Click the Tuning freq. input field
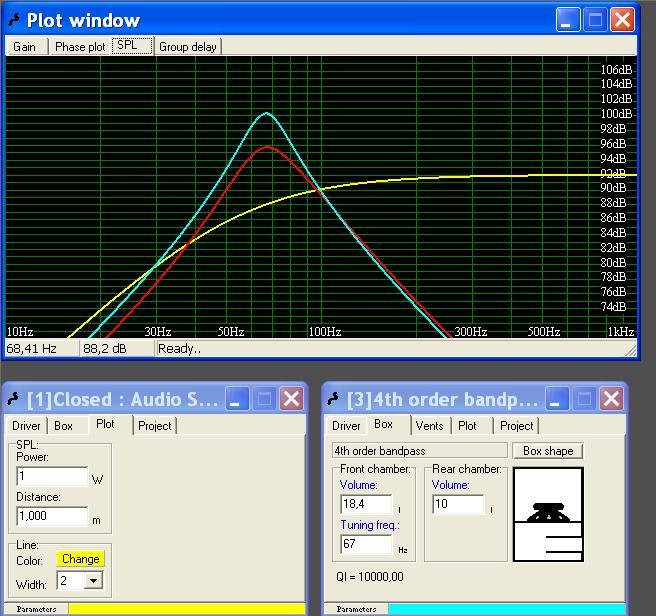656x616 pixels. click(366, 544)
